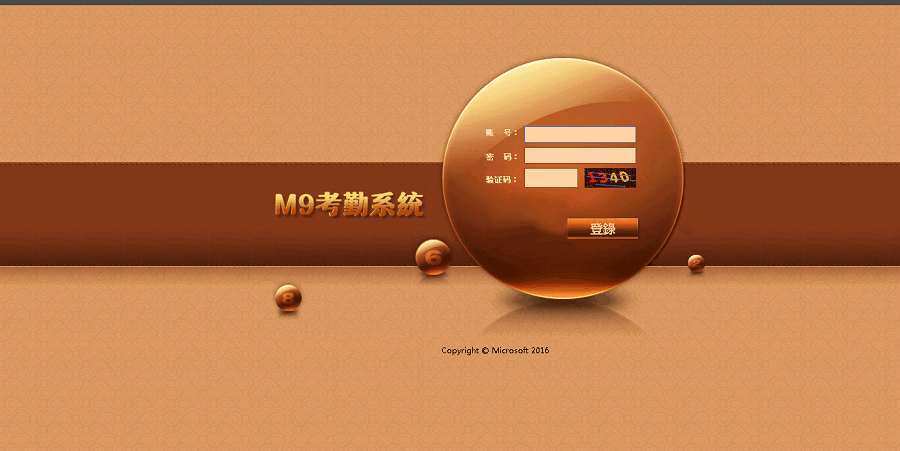Select the orange ball numbered 8
The image size is (900, 451).
pyautogui.click(x=288, y=297)
